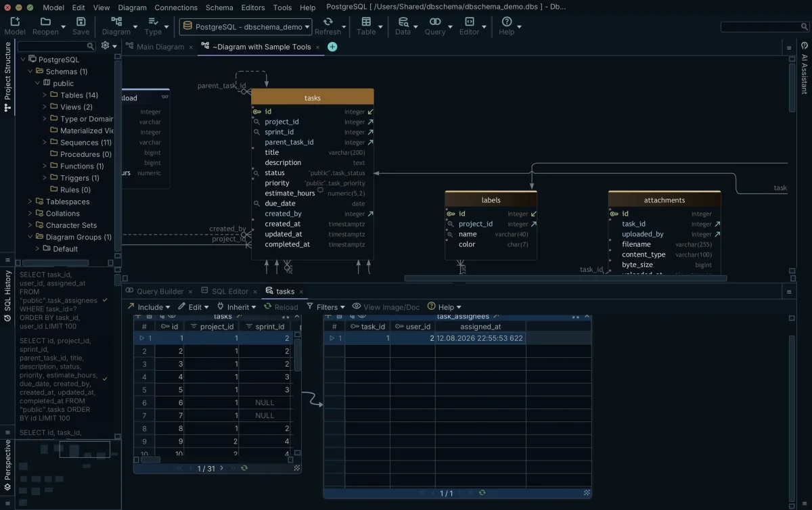Click the id key icon in labels table

pyautogui.click(x=451, y=214)
